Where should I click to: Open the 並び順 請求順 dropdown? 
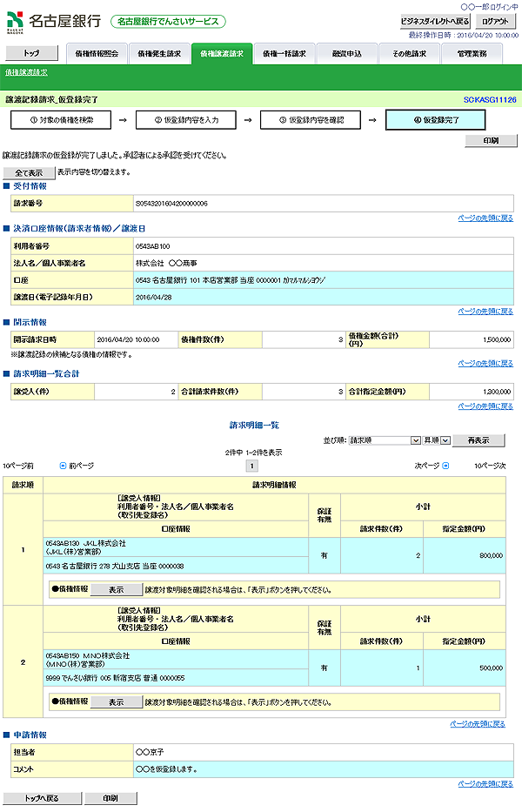(385, 440)
